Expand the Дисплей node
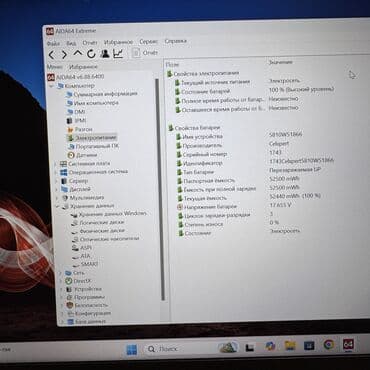 click(57, 189)
